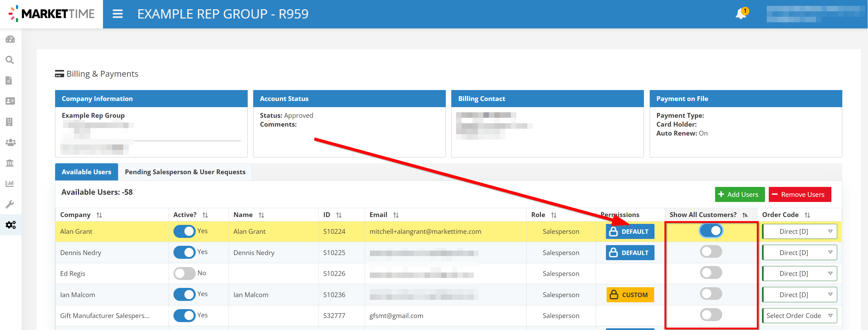This screenshot has height=330, width=868.
Task: Click the notification bell icon
Action: (741, 14)
